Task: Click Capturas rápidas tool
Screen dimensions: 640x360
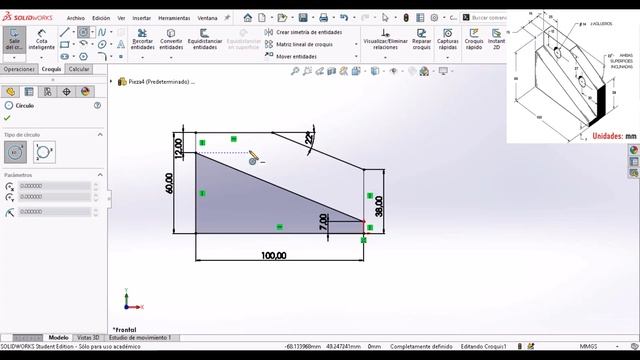Action: pos(448,40)
